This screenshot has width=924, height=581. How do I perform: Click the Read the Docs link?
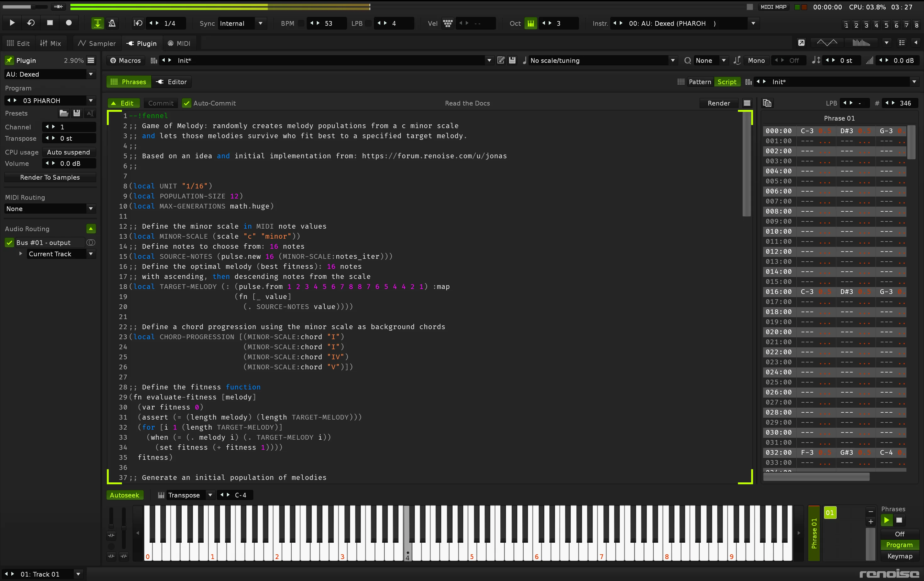click(x=467, y=103)
